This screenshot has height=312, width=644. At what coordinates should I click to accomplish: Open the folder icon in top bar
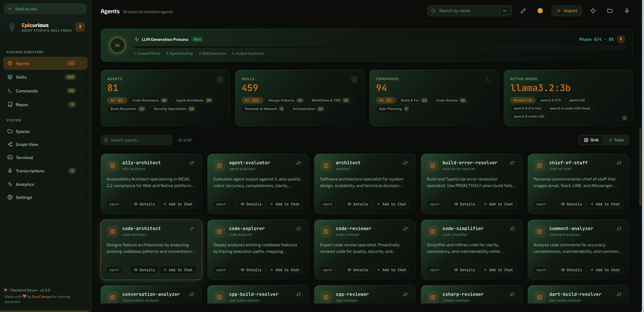[x=610, y=11]
